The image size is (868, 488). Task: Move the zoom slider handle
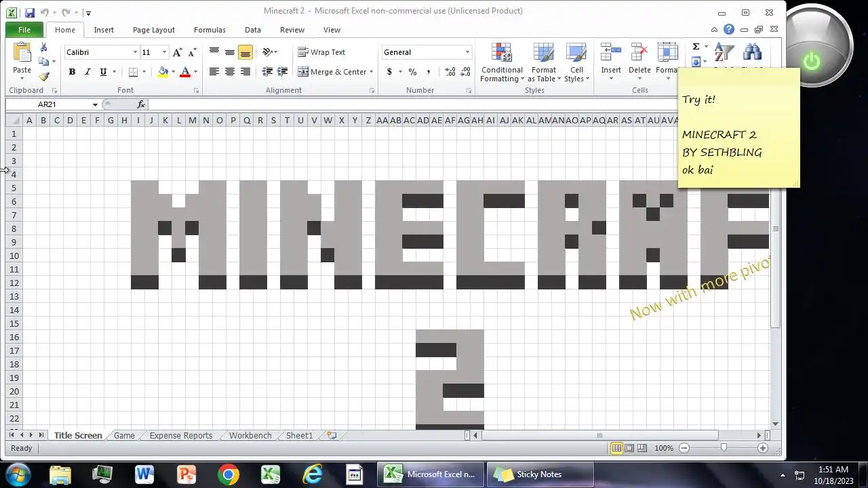[724, 448]
